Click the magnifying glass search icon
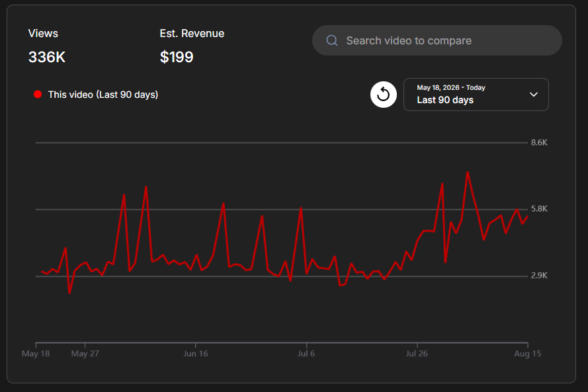Screen dimensions: 588x392 [x=332, y=40]
